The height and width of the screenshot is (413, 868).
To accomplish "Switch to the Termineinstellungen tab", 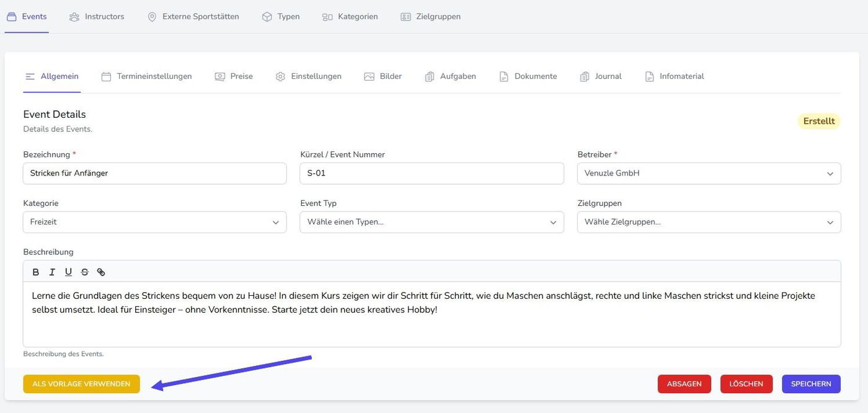I will [146, 76].
